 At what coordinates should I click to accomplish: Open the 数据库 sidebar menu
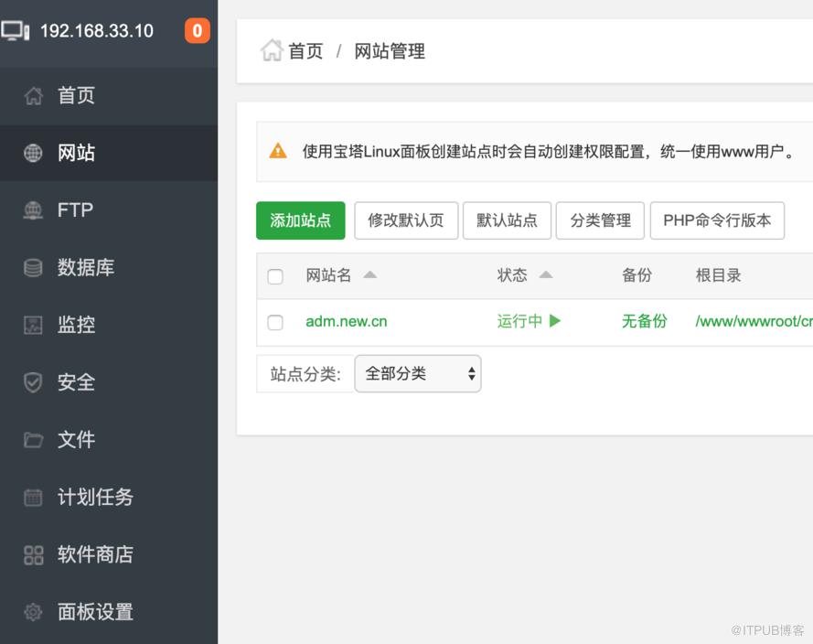[x=109, y=267]
